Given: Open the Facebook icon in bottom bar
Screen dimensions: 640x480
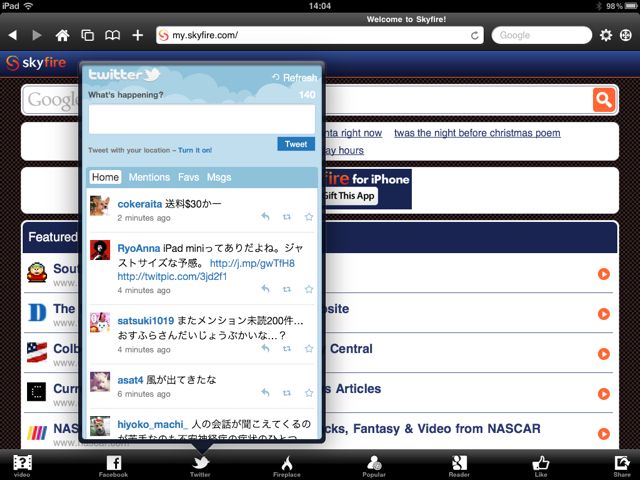Looking at the screenshot, I should 113,466.
